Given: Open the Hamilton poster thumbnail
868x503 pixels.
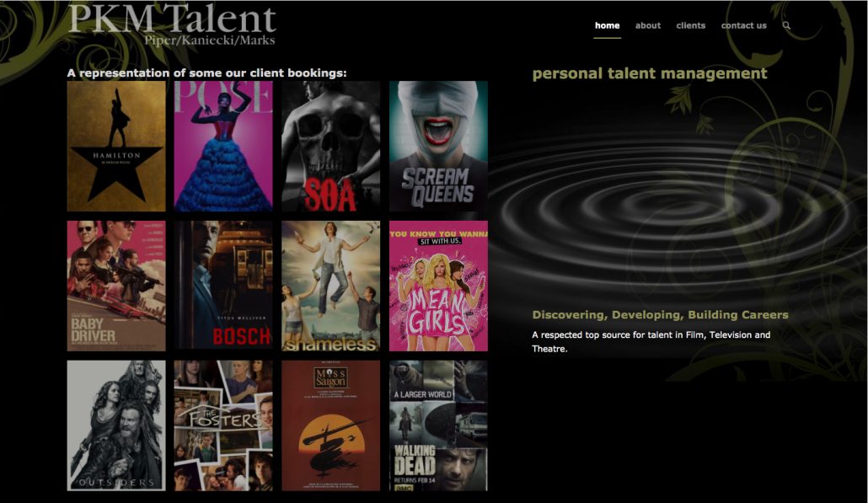Looking at the screenshot, I should click(x=116, y=146).
